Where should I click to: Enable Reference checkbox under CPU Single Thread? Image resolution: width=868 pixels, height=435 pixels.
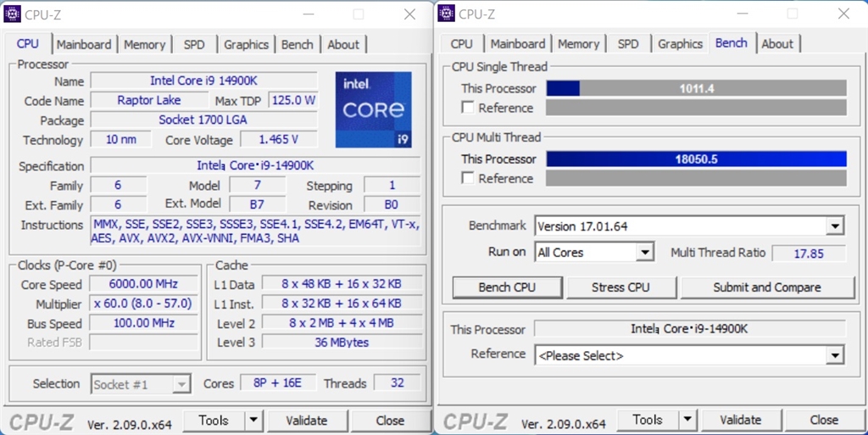(468, 108)
